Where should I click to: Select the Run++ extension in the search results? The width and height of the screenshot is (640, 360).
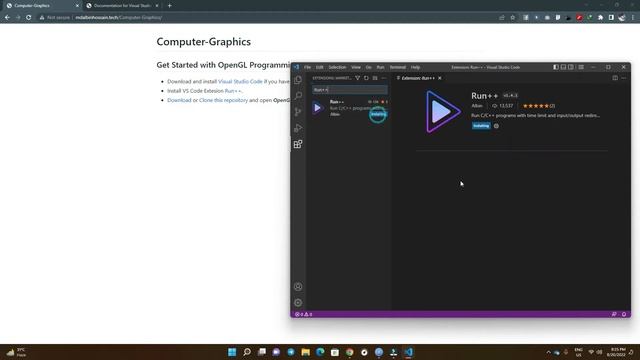(350, 108)
